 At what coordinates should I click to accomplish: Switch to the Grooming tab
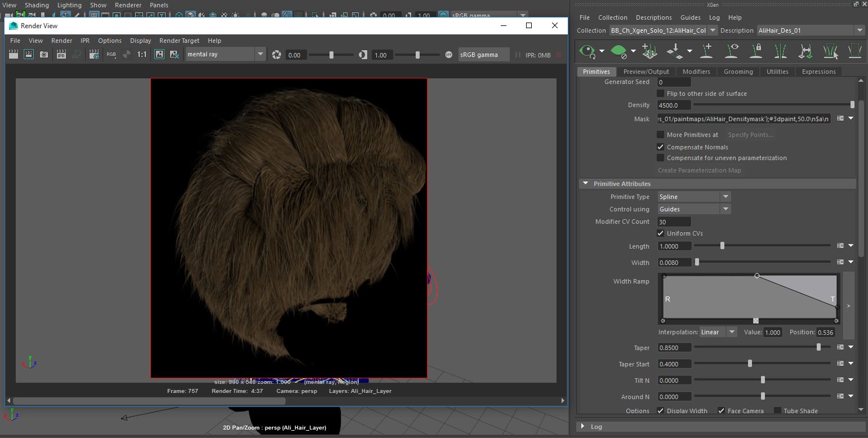point(738,72)
